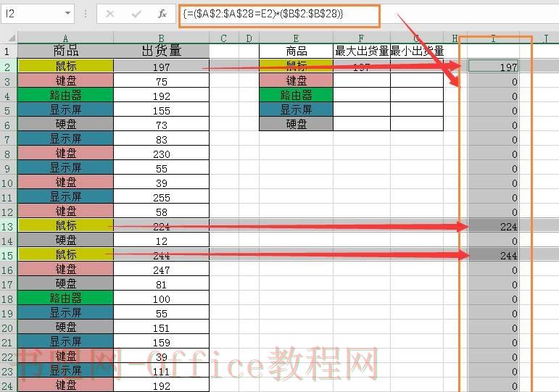Select cell I15 with value 244
This screenshot has height=392, width=559.
(x=493, y=256)
